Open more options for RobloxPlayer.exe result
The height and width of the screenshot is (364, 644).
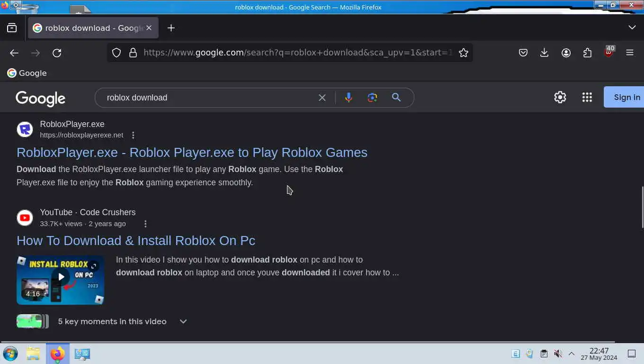coord(133,135)
